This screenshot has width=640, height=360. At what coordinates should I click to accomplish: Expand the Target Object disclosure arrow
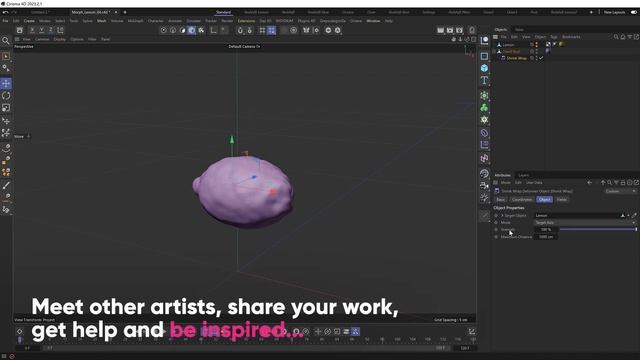[x=502, y=215]
